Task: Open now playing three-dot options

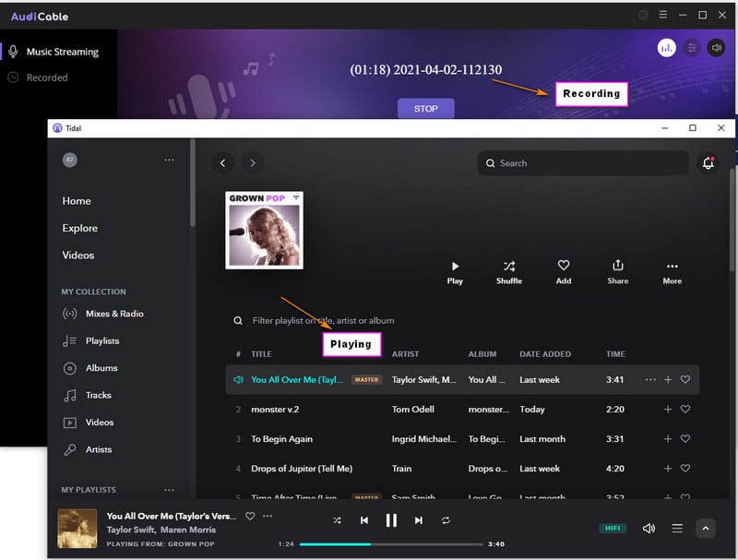Action: point(268,516)
